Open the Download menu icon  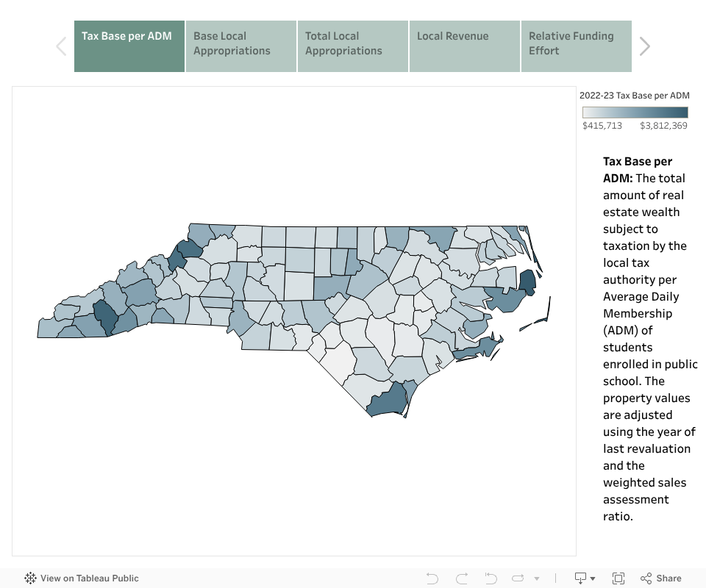(x=580, y=578)
